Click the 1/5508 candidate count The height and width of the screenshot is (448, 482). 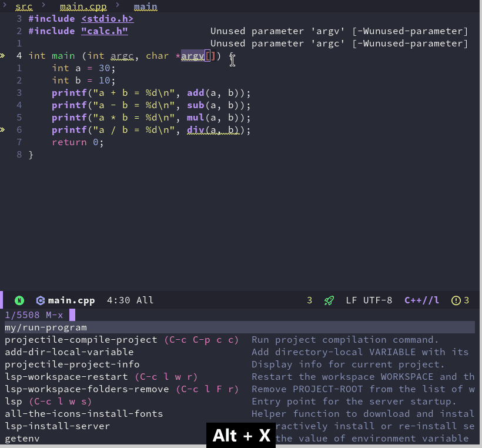pyautogui.click(x=22, y=315)
